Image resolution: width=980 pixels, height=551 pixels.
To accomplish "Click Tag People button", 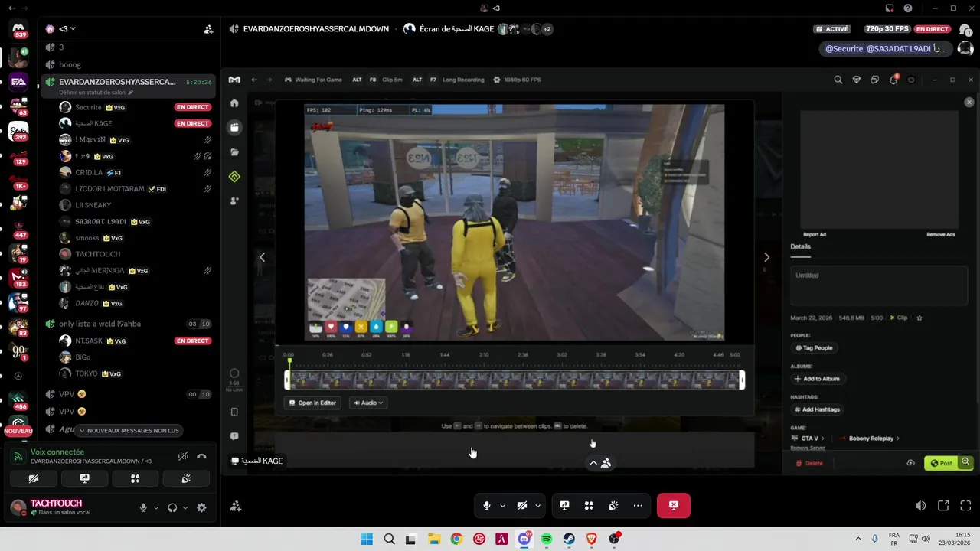I will pyautogui.click(x=814, y=348).
